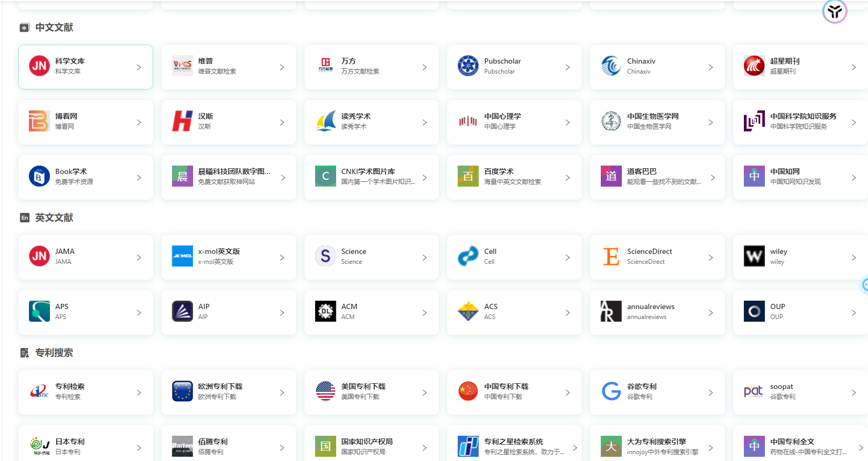Open the 专利之星检索系统 link title
This screenshot has height=461, width=868.
(x=513, y=442)
